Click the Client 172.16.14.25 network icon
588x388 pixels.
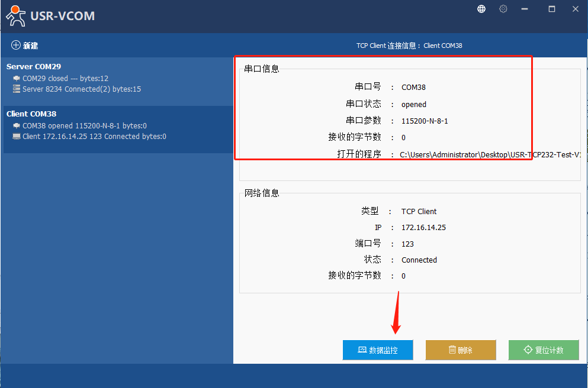[17, 137]
